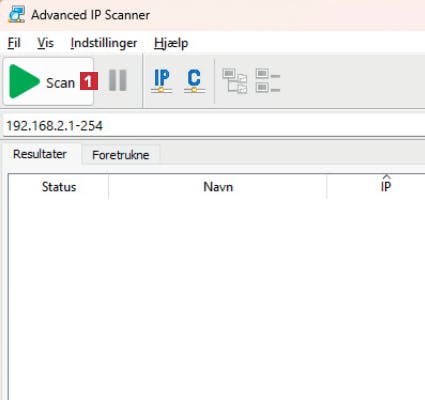Image resolution: width=425 pixels, height=400 pixels.
Task: Click the Expand all tree icon
Action: (x=235, y=81)
